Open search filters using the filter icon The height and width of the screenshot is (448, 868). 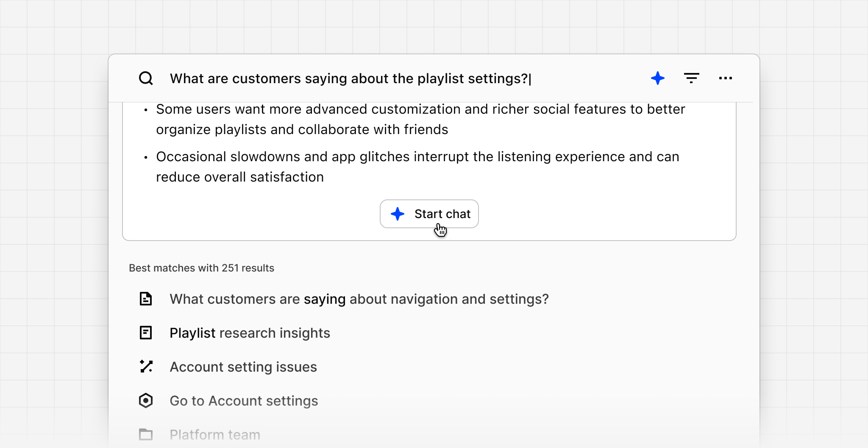tap(692, 78)
